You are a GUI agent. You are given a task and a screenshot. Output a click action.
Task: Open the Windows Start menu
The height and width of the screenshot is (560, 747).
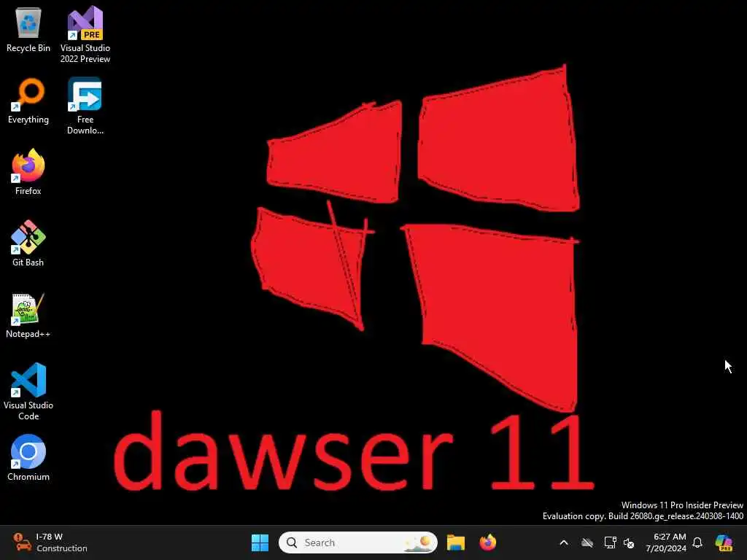260,542
